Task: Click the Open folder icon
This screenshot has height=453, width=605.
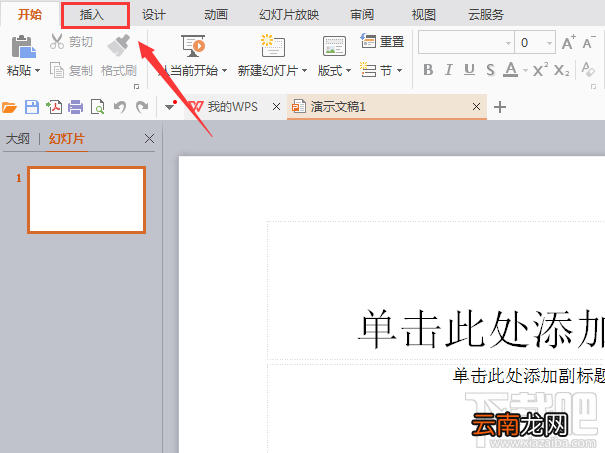Action: click(9, 107)
